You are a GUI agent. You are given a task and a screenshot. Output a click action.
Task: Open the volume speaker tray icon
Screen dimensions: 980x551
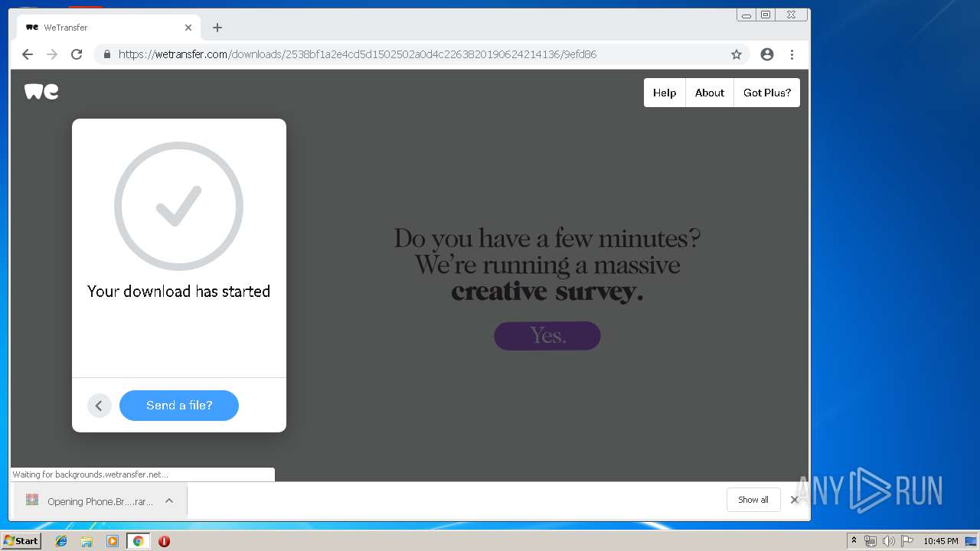click(x=888, y=541)
